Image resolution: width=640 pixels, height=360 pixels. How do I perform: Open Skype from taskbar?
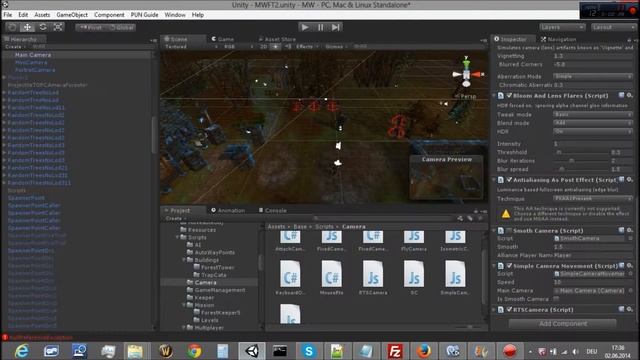pos(309,351)
